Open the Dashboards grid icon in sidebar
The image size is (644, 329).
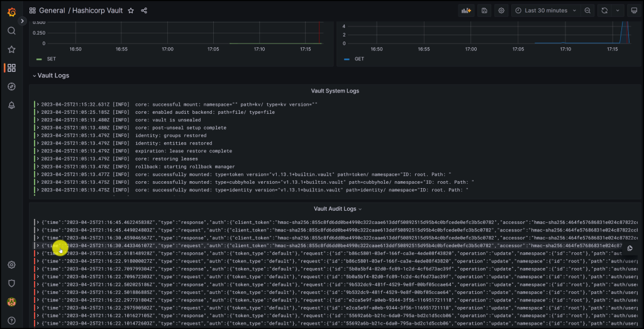click(x=11, y=68)
